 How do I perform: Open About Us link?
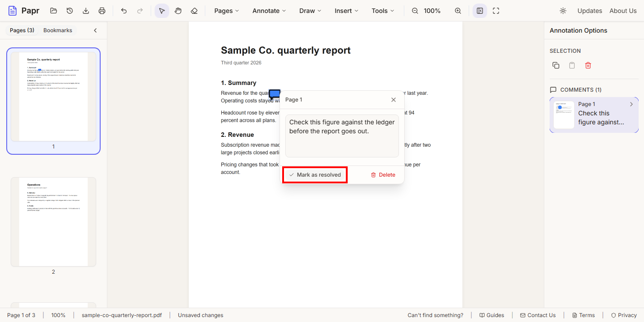tap(623, 11)
